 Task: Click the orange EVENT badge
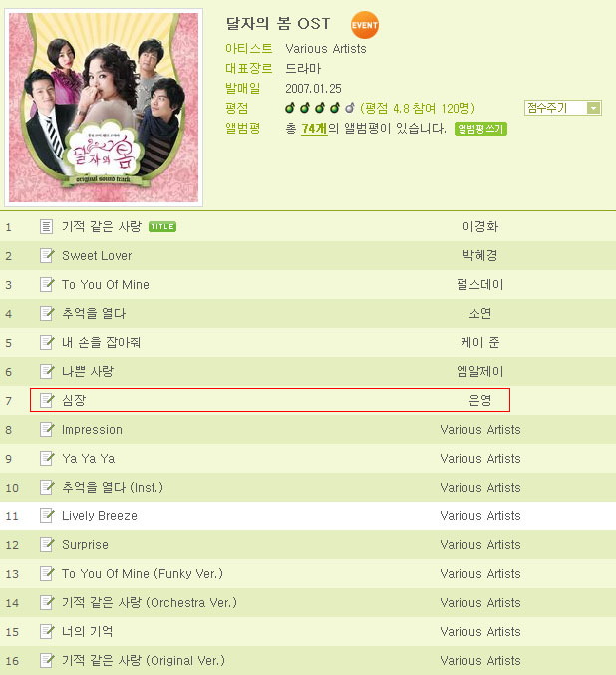coord(365,25)
